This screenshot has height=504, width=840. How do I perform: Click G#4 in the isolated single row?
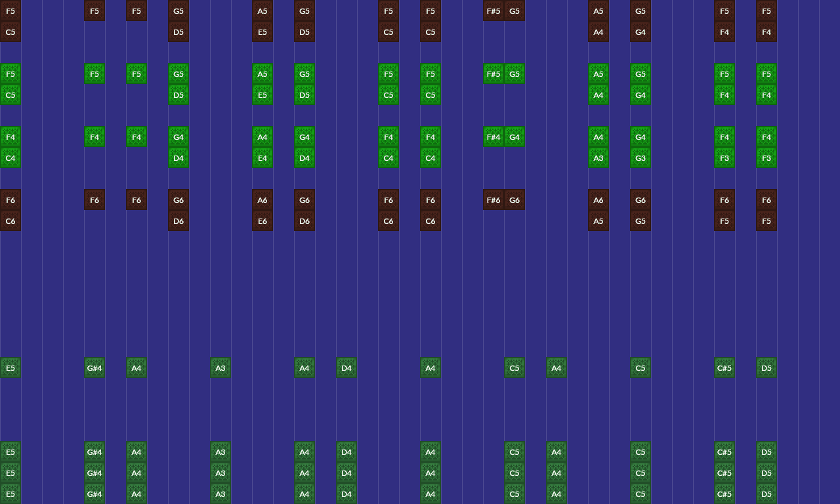click(x=94, y=367)
